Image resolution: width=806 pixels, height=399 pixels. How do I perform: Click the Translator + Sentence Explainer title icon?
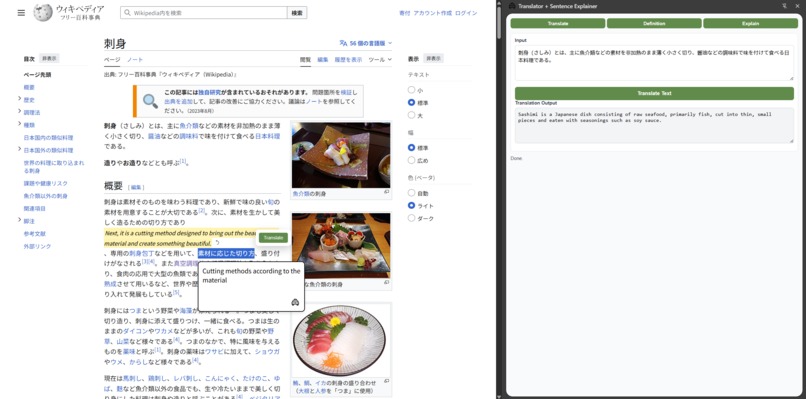(512, 6)
